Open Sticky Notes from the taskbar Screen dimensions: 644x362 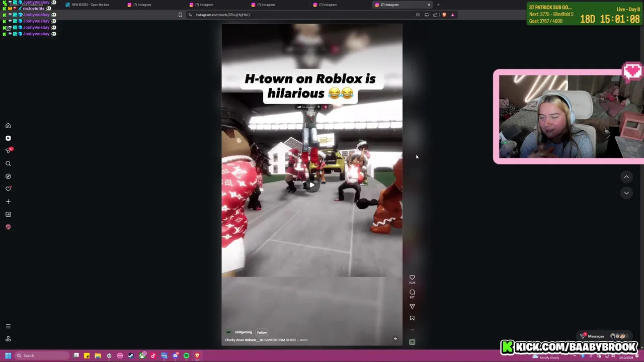pos(87,355)
